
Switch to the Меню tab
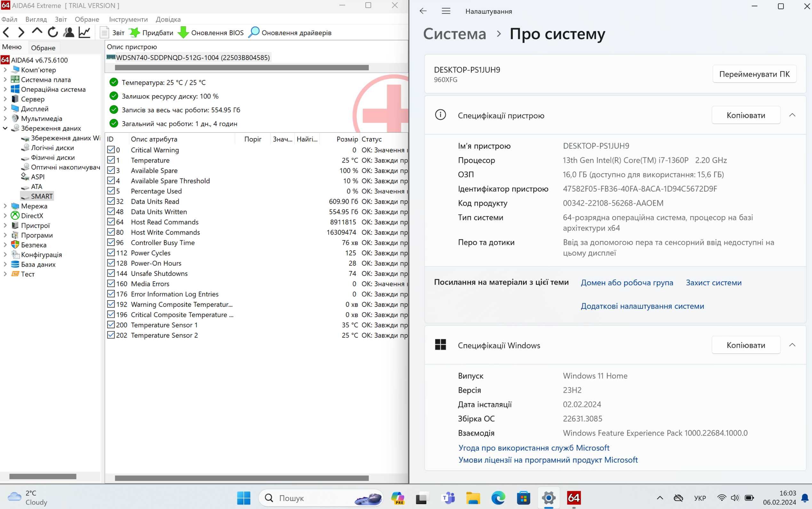coord(12,47)
